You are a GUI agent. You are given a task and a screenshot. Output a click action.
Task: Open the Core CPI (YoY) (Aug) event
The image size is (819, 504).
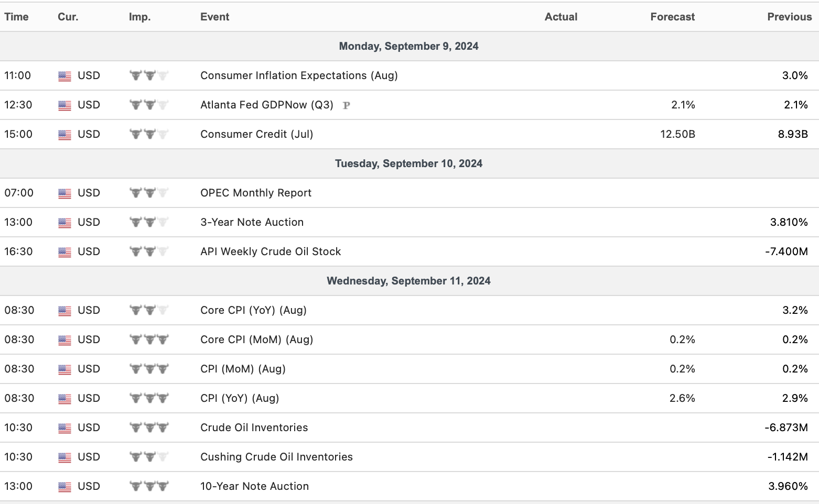tap(253, 310)
